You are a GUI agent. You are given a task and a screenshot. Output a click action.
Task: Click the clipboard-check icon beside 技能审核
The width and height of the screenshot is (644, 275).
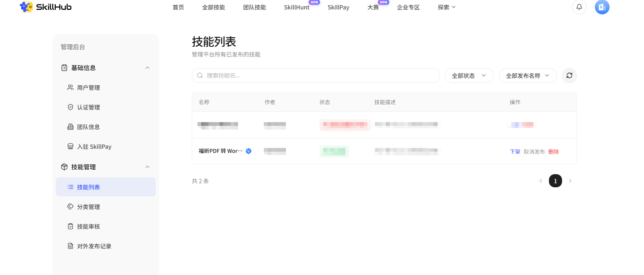tap(70, 226)
